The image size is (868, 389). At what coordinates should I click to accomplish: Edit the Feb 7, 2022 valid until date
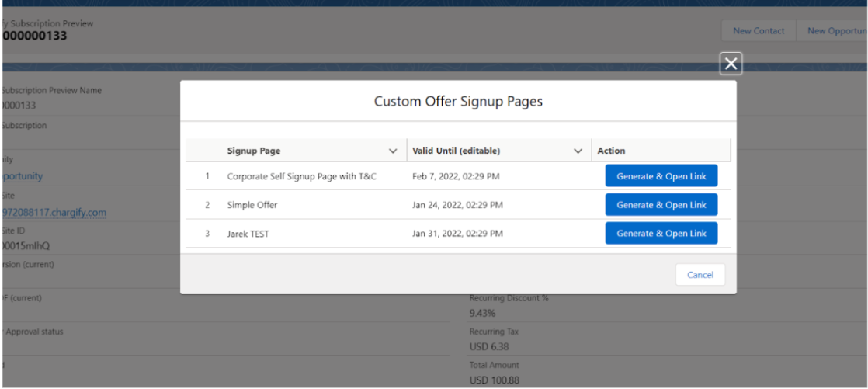click(455, 176)
